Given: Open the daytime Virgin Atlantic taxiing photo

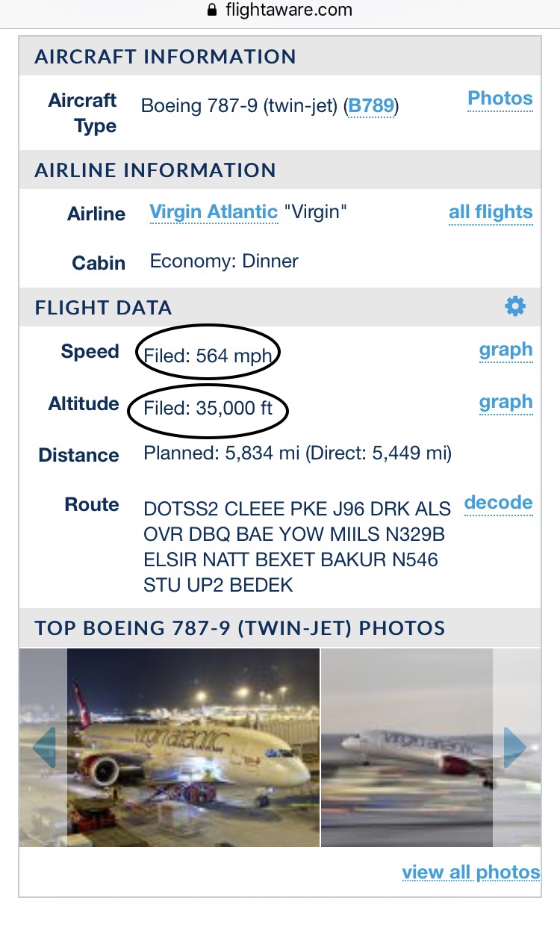Looking at the screenshot, I should point(407,747).
